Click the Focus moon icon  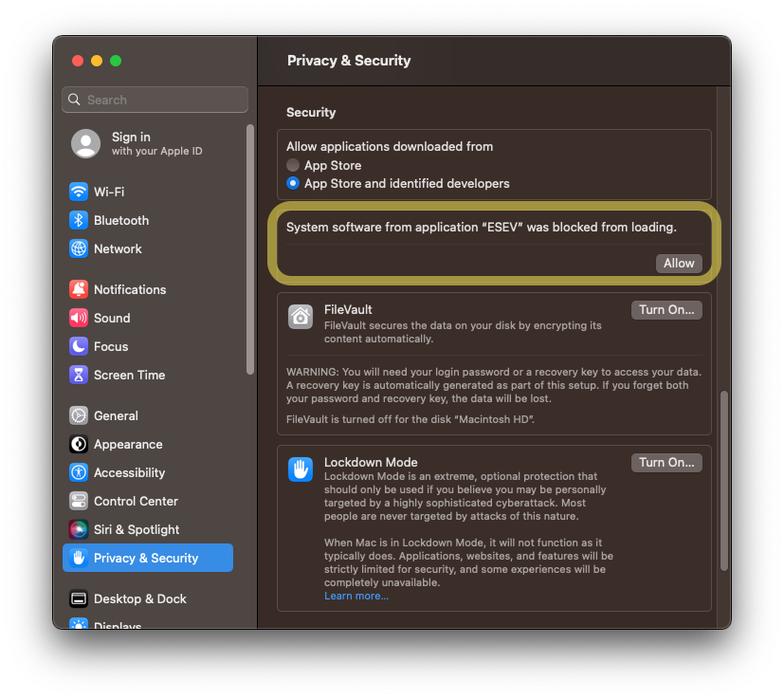79,346
